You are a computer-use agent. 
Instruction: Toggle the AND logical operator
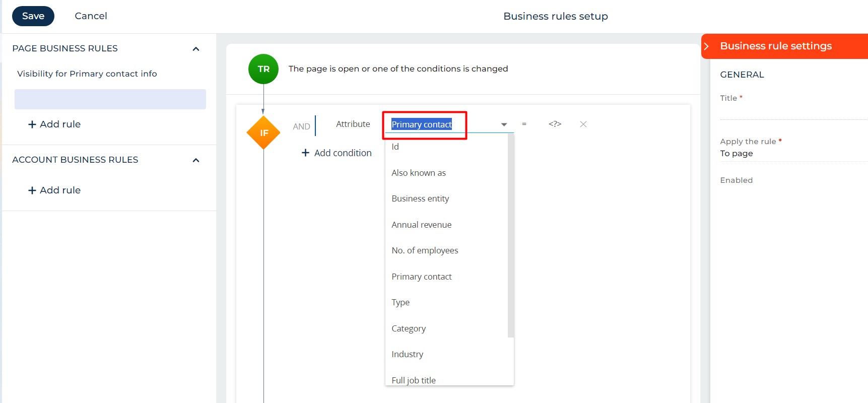301,126
